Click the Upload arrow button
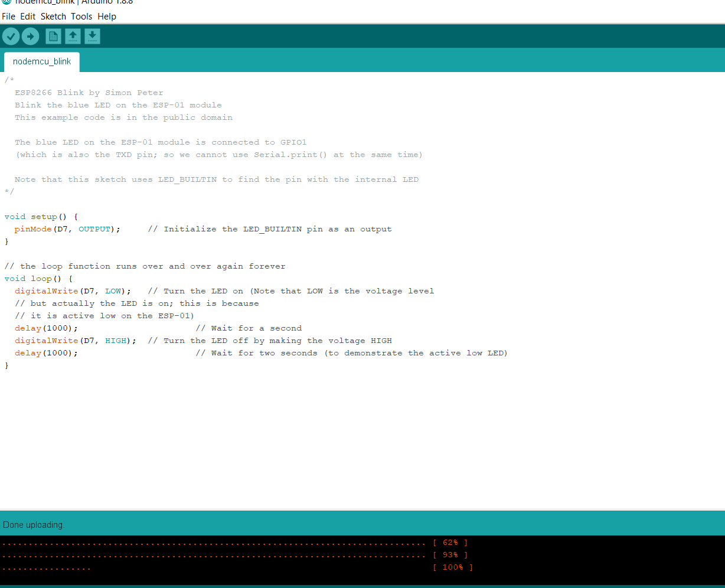 (30, 37)
